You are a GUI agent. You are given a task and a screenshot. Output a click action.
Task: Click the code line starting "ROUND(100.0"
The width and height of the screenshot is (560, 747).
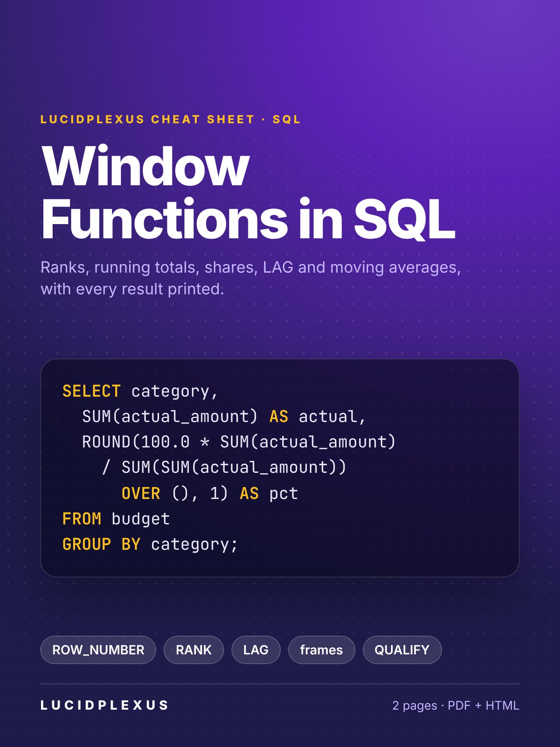[239, 442]
